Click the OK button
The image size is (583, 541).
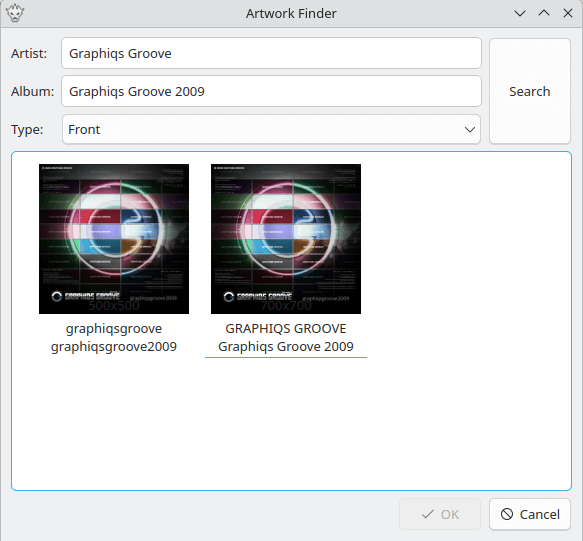(x=440, y=515)
